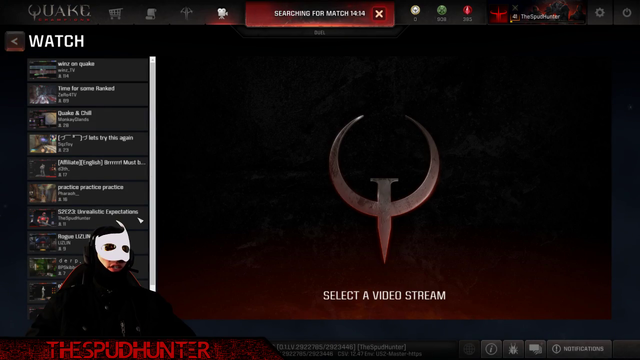Open the scroll-shaped news icon

(x=151, y=13)
